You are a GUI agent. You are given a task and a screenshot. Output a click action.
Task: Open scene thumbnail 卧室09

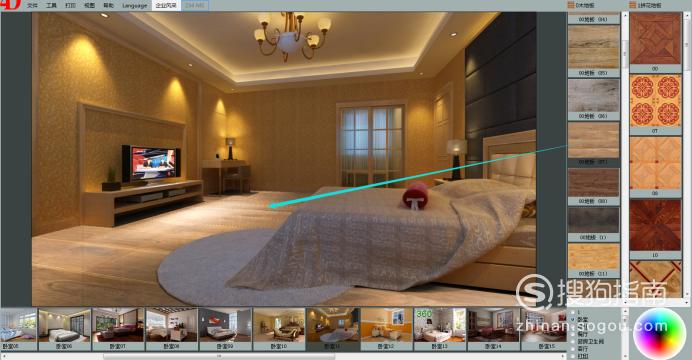coord(225,330)
